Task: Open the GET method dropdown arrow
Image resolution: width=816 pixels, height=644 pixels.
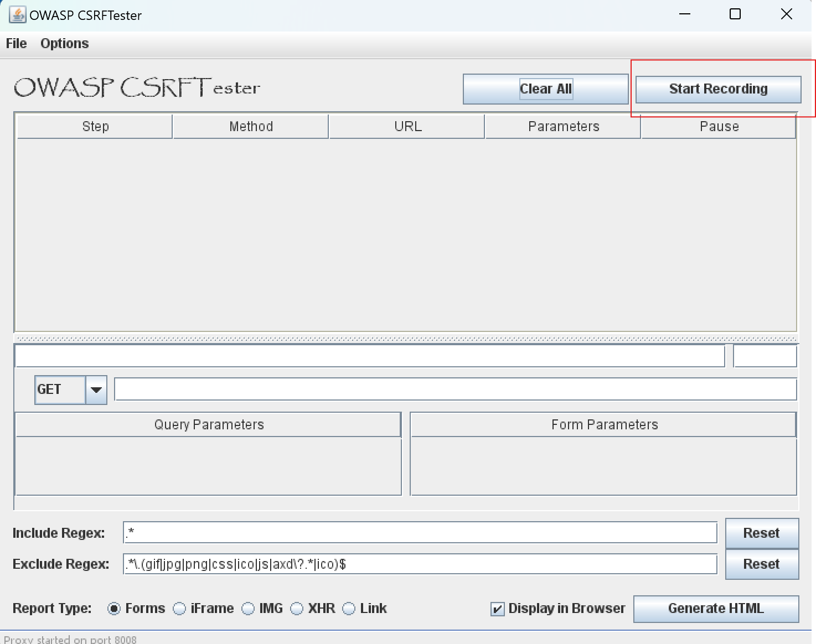Action: pos(96,389)
